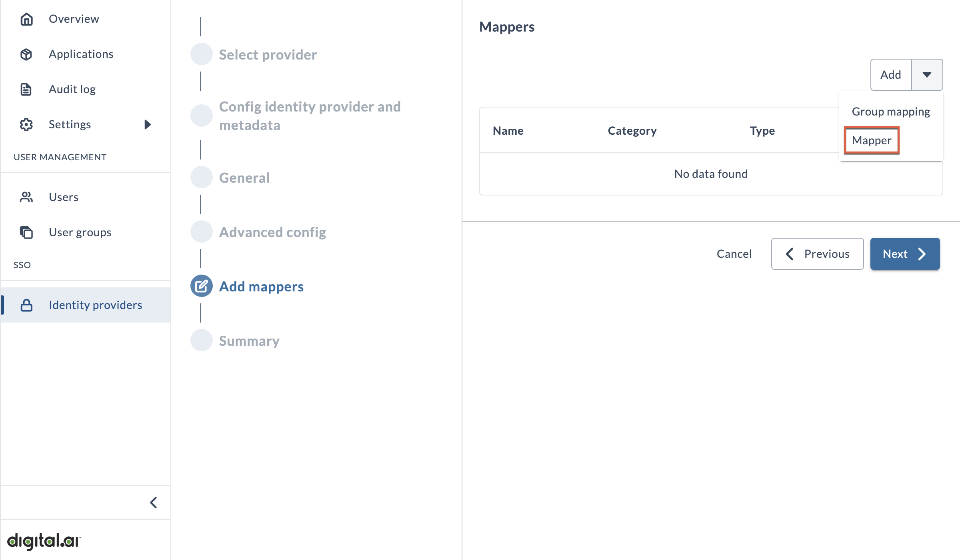
Task: Jump to the General step
Action: tap(244, 177)
